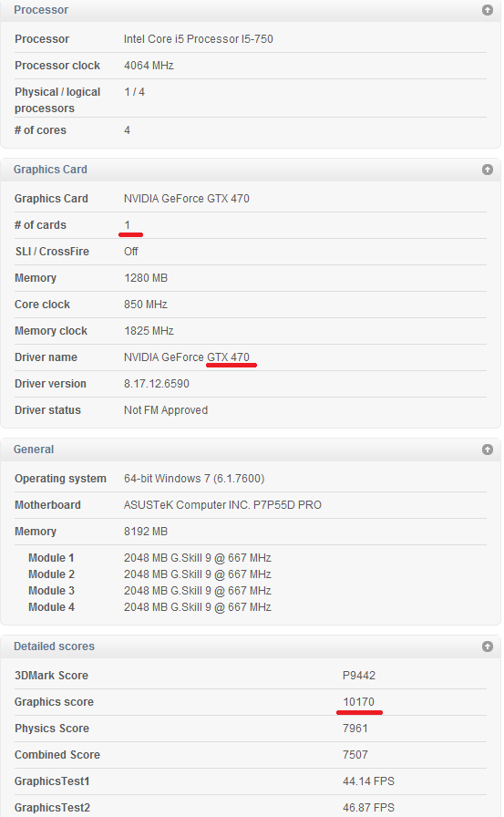Click the underlined GTX 470 driver name
The image size is (504, 817).
point(229,357)
